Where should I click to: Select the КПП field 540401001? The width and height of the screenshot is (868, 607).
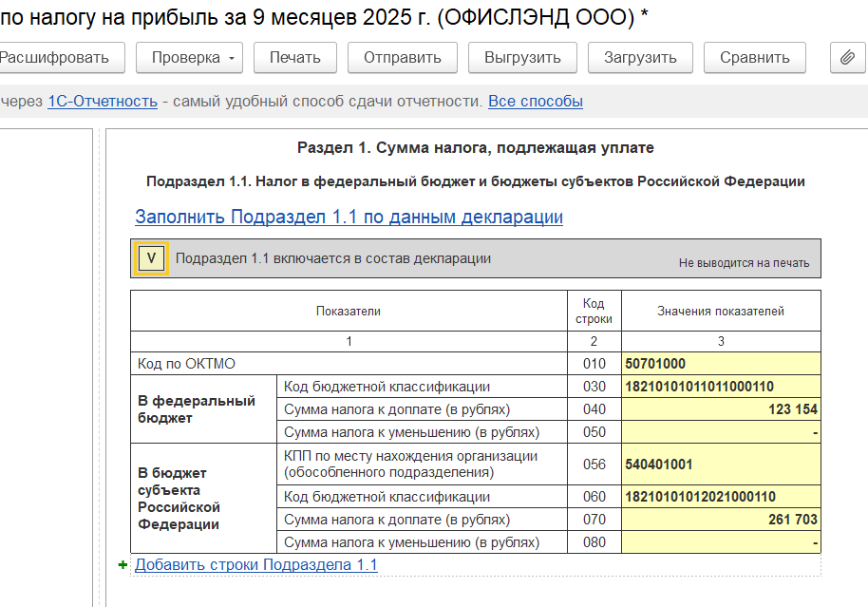pyautogui.click(x=721, y=465)
